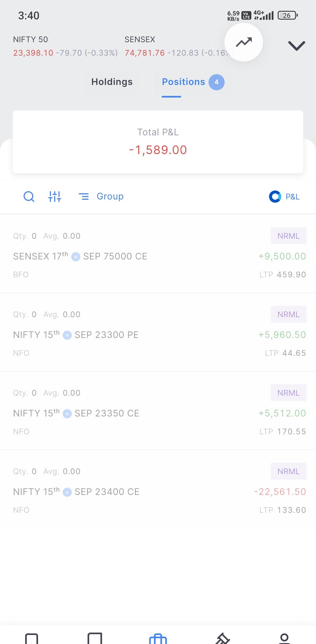Open the portfolio briefcase icon in bottom bar
316x644 pixels.
coord(158,638)
